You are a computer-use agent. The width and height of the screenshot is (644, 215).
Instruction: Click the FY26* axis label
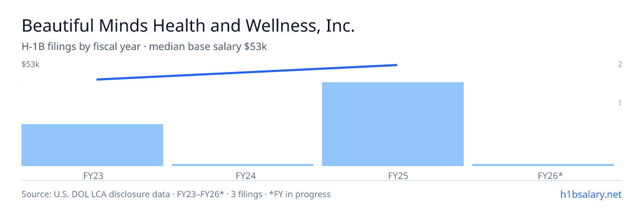point(543,176)
